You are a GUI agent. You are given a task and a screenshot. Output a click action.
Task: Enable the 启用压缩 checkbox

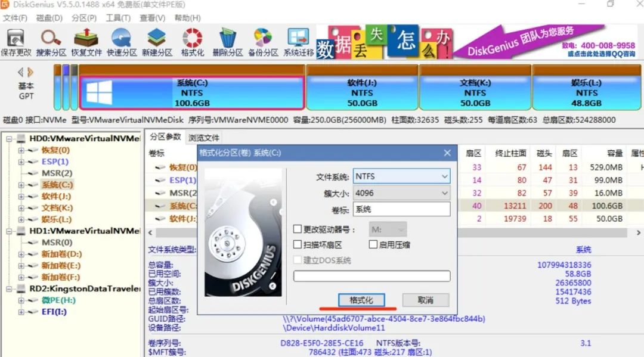(373, 244)
